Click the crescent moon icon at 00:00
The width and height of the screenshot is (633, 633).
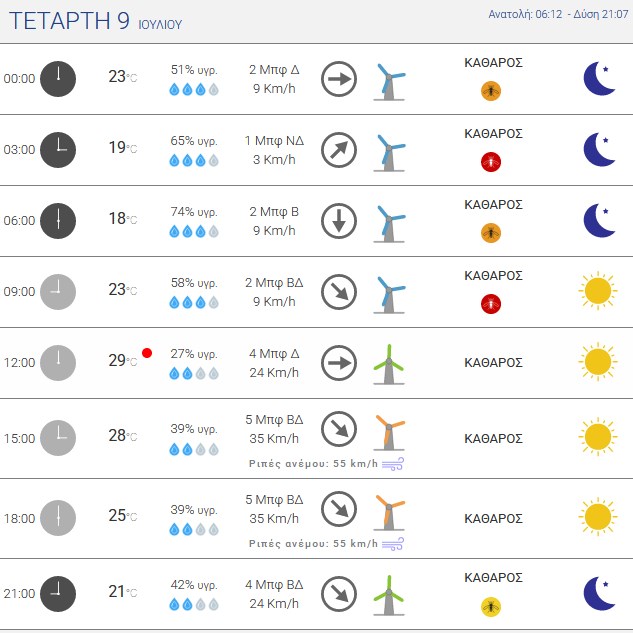(599, 78)
